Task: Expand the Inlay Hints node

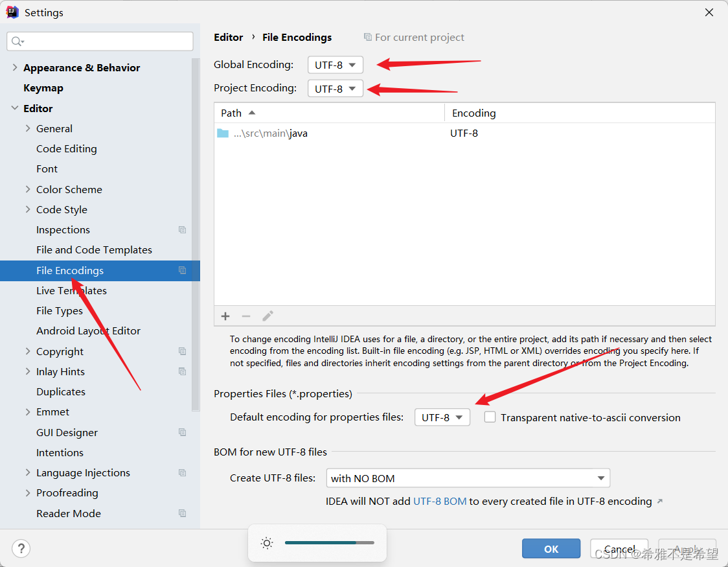Action: pos(28,371)
